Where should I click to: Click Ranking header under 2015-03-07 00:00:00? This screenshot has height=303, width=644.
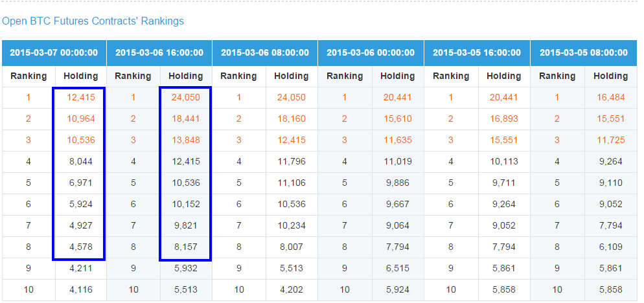[29, 76]
